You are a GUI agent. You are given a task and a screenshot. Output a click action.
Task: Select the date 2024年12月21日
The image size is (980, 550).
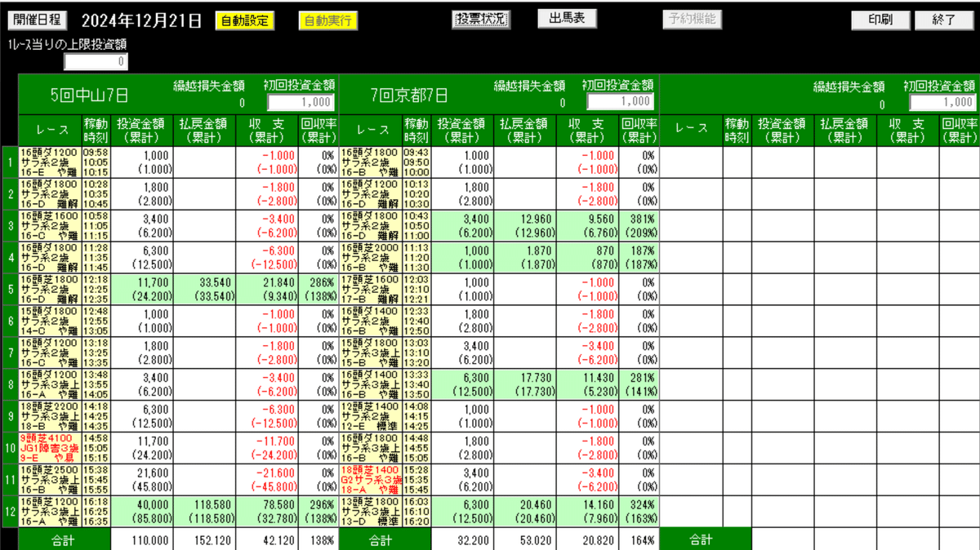pyautogui.click(x=141, y=21)
